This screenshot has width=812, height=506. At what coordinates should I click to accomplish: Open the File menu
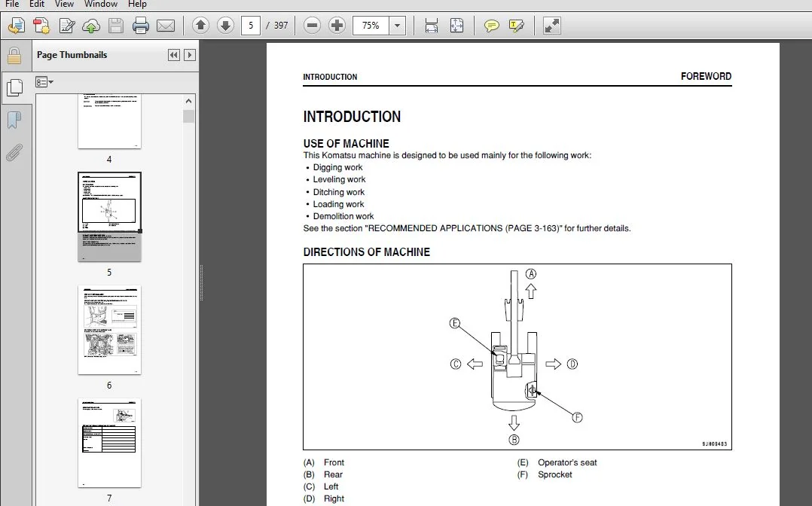tap(12, 5)
